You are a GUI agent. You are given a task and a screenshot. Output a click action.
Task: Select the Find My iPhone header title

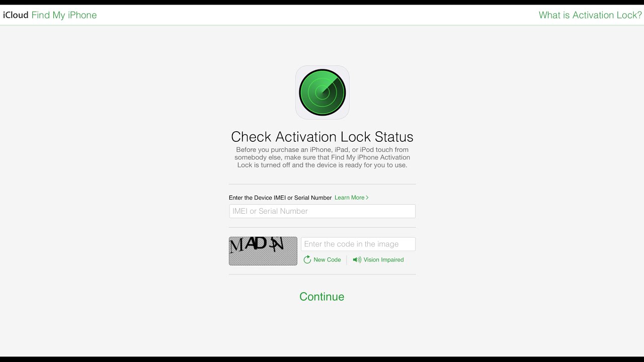click(x=64, y=15)
